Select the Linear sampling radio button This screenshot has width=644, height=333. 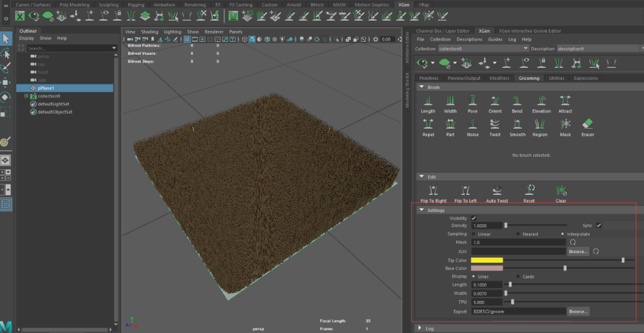pos(473,234)
